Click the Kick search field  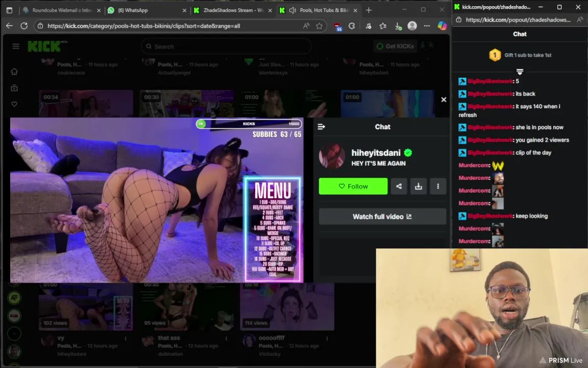(226, 47)
